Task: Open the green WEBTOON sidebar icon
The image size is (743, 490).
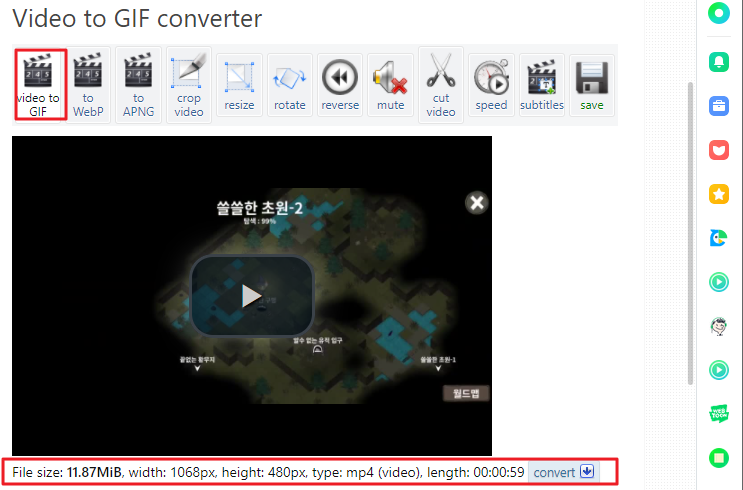Action: (719, 414)
